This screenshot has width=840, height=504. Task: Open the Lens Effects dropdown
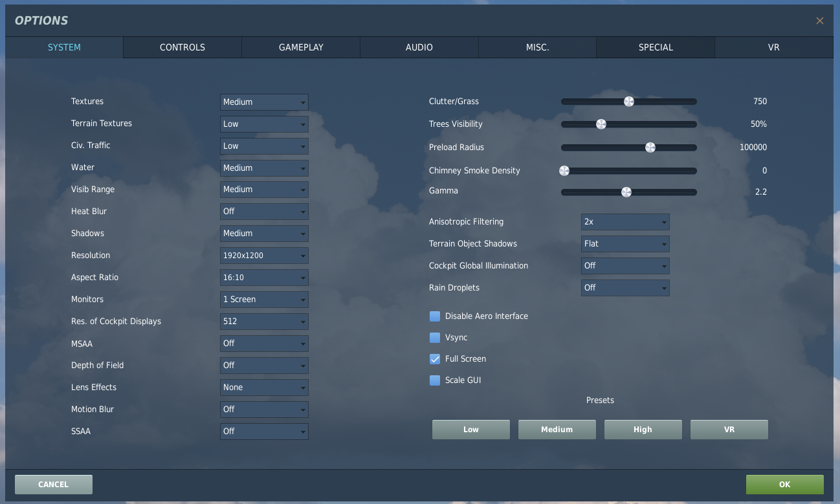[264, 388]
